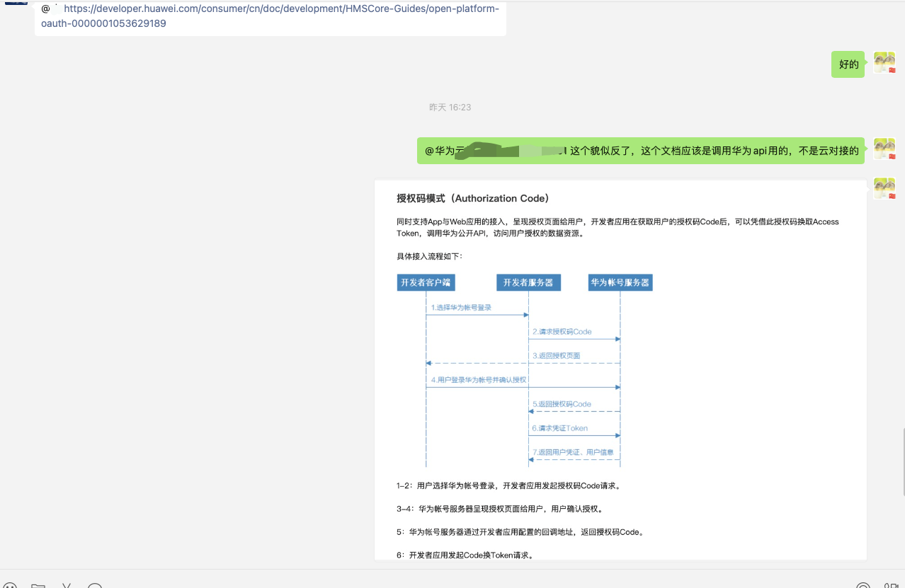This screenshot has width=905, height=588.
Task: Click the line 3-4：华为帐号服务器呈现授权页面
Action: [500, 509]
